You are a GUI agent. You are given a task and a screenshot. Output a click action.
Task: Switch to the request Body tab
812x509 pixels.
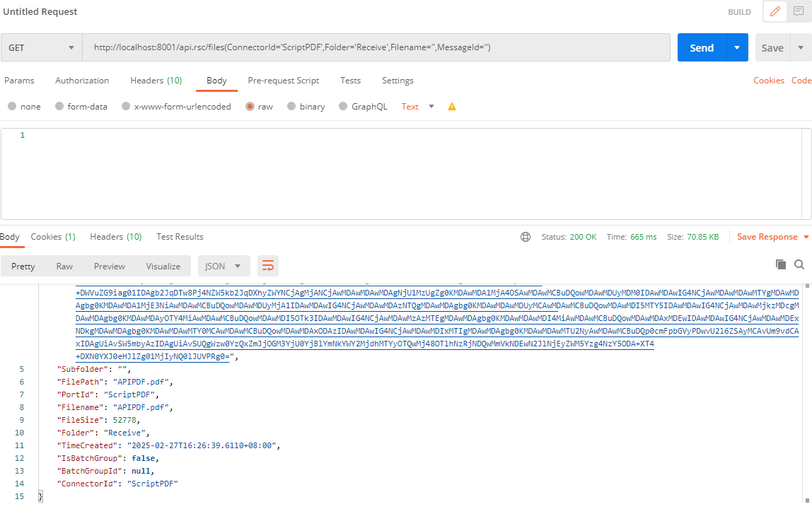[216, 81]
